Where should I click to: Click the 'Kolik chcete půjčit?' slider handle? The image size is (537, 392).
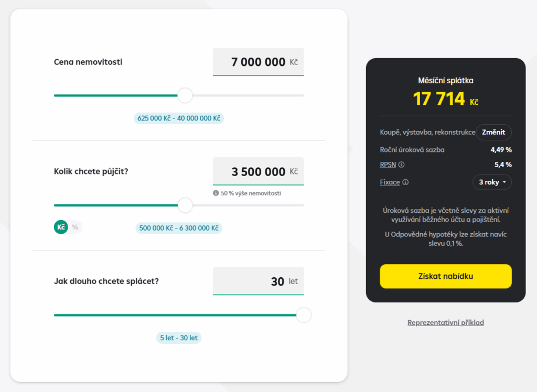[185, 205]
